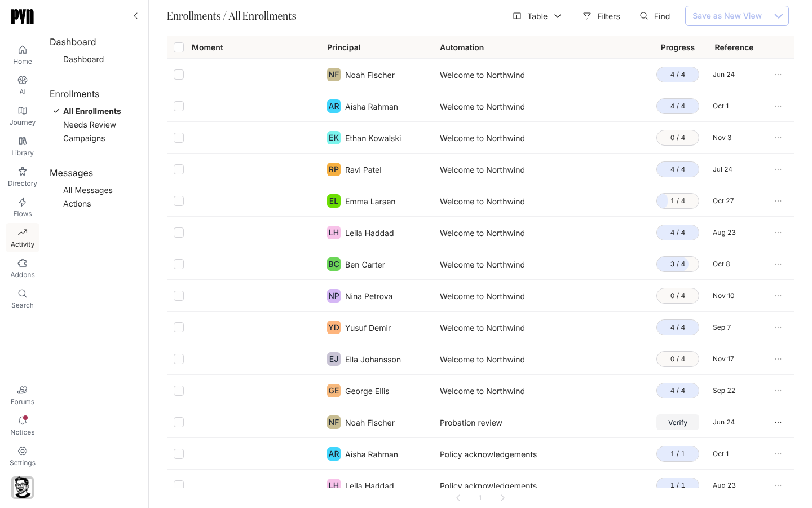The height and width of the screenshot is (508, 812).
Task: Open Actions under Messages
Action: (x=77, y=204)
